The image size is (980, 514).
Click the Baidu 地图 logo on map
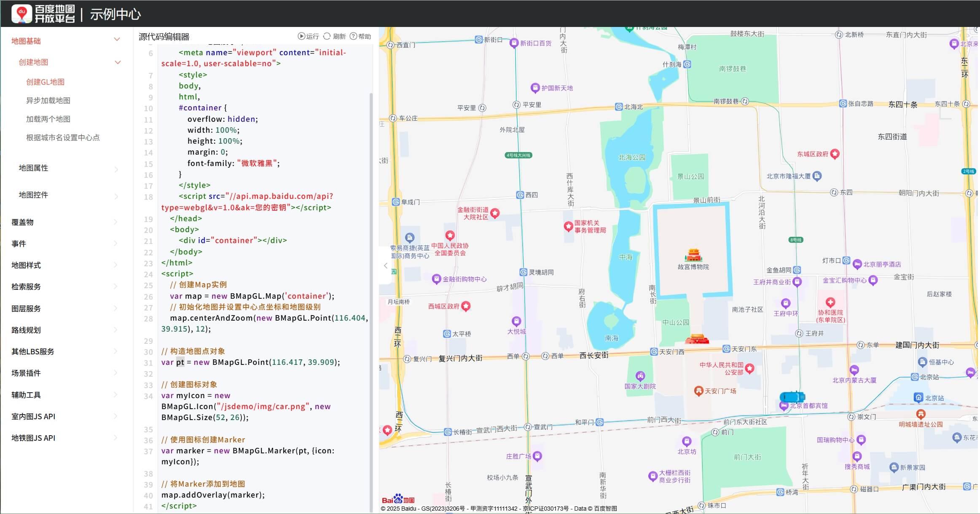click(x=398, y=499)
